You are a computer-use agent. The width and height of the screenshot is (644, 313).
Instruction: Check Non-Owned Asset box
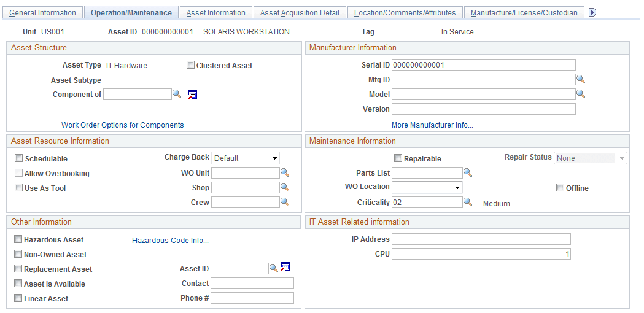(x=18, y=254)
